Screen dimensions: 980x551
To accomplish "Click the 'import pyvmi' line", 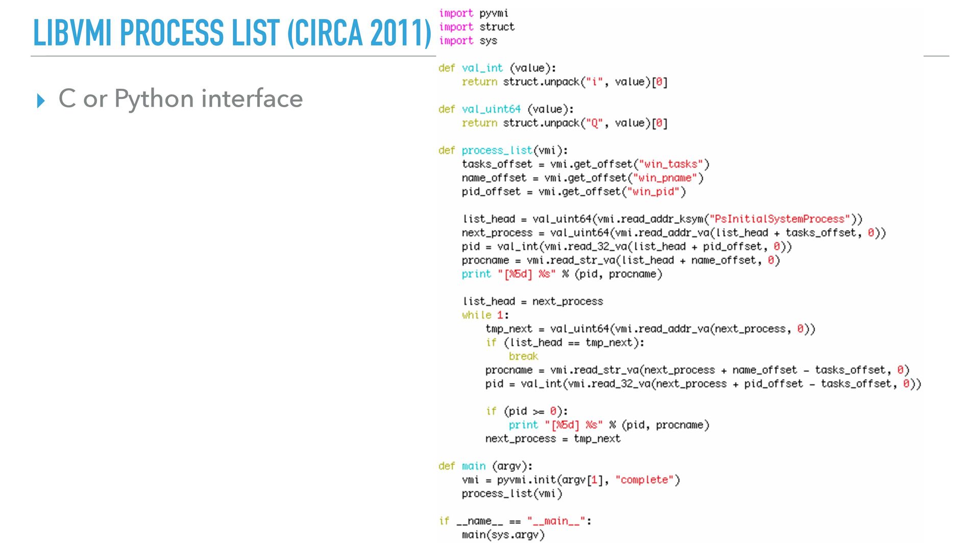I will [x=473, y=13].
